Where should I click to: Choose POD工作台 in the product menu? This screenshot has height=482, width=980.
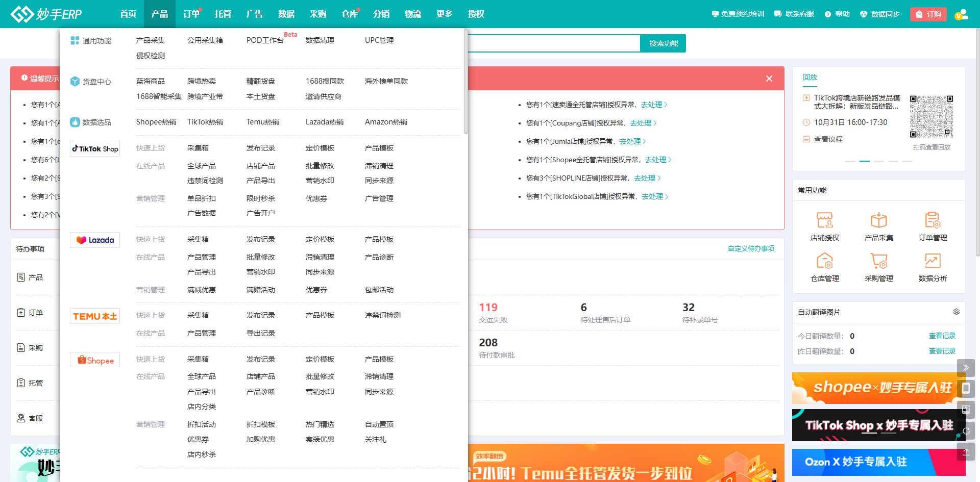click(x=264, y=40)
